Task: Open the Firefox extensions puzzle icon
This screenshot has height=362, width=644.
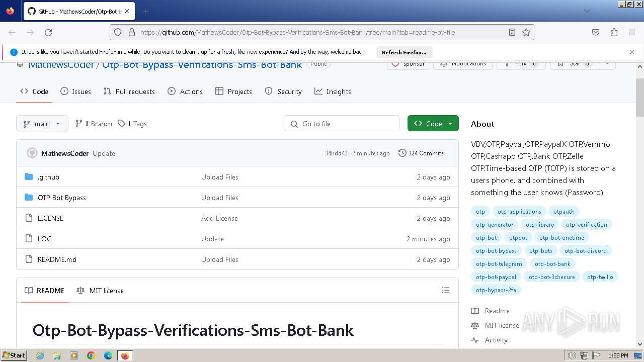Action: 614,32
